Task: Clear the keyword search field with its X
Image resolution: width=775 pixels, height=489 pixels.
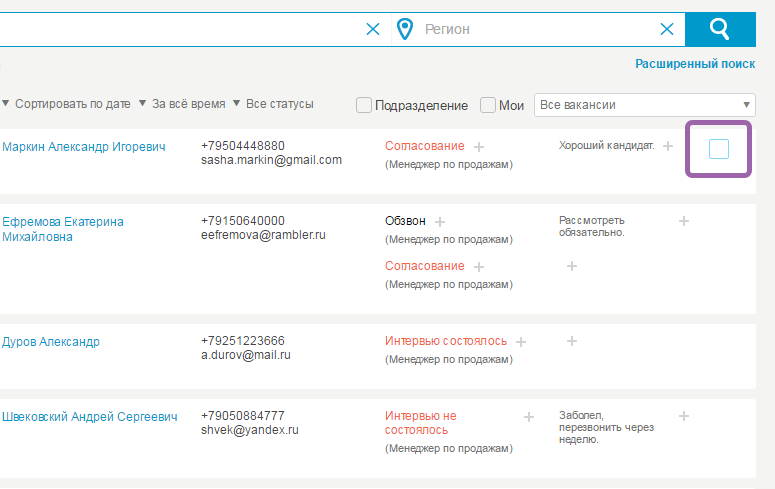Action: click(373, 29)
